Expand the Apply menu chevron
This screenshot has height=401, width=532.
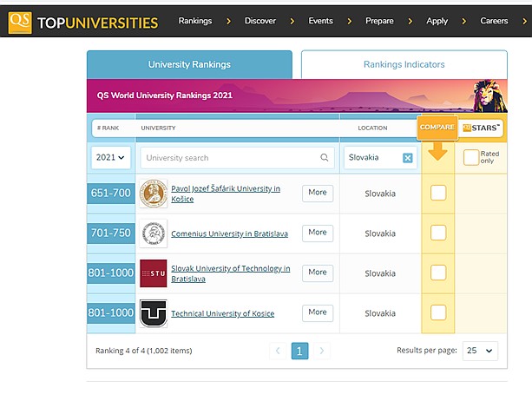coord(463,22)
